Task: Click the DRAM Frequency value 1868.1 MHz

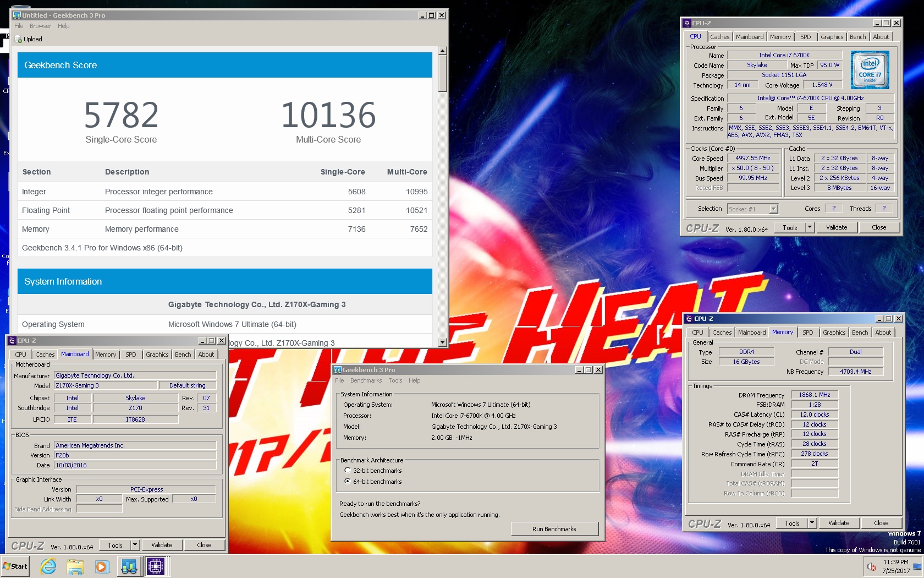Action: [x=815, y=395]
